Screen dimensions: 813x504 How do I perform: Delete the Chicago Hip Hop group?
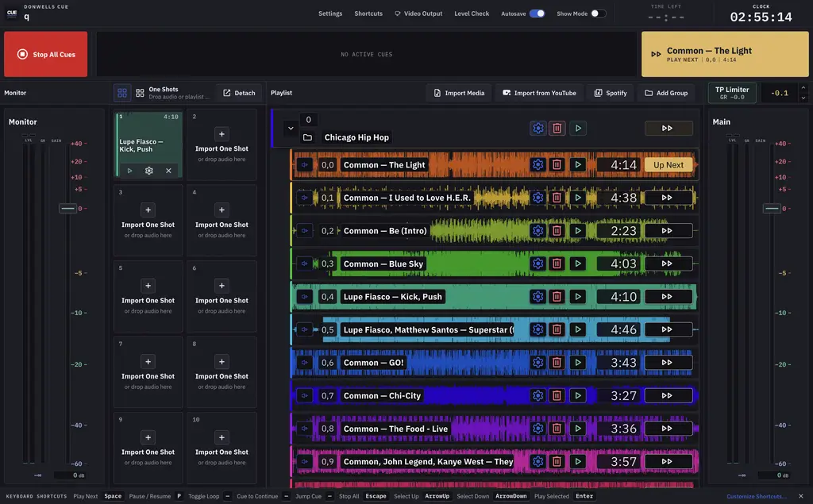pos(557,128)
